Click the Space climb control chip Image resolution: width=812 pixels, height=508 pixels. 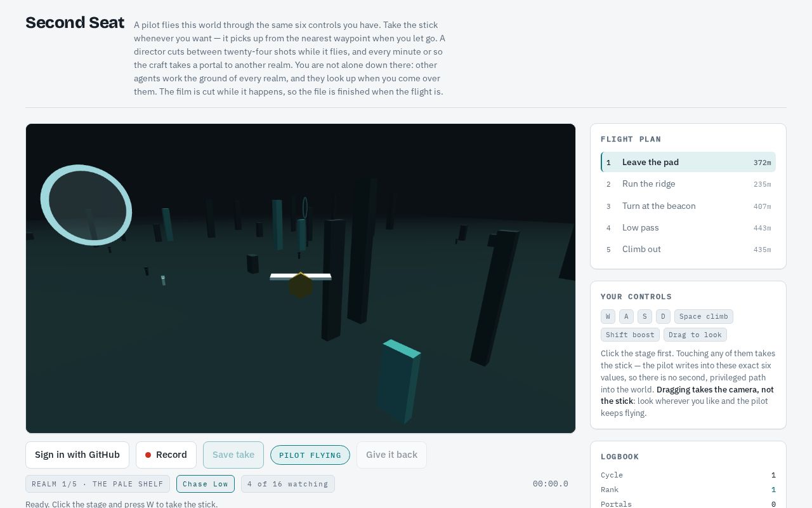click(x=704, y=316)
